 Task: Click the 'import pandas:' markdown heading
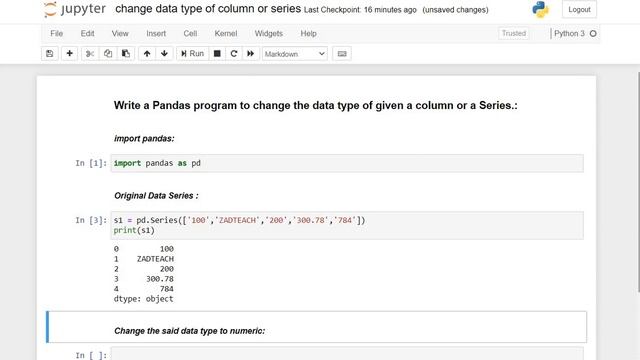(144, 139)
